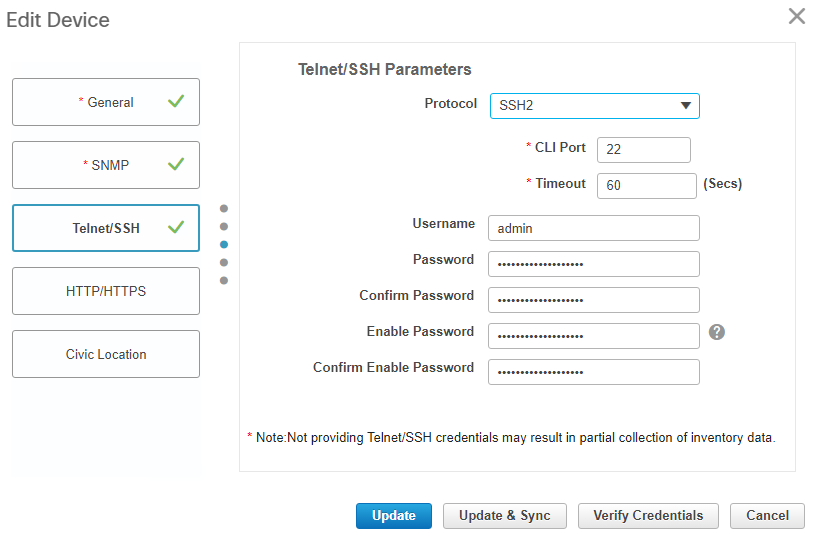
Task: Go to the HTTP/HTTPS tab
Action: (106, 291)
